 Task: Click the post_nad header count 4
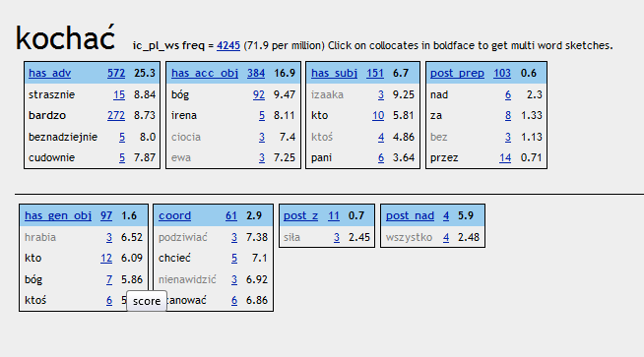pos(446,215)
